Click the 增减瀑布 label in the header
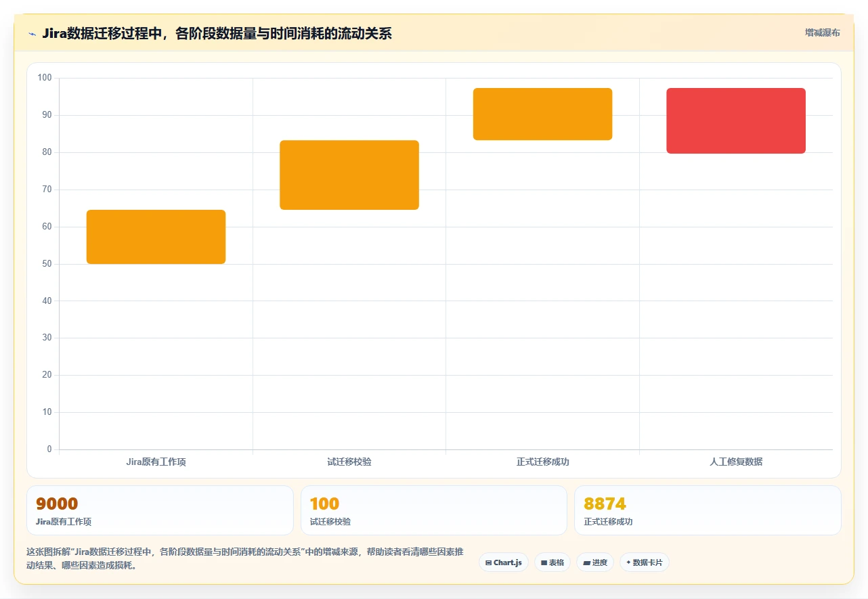The width and height of the screenshot is (868, 599). point(822,32)
